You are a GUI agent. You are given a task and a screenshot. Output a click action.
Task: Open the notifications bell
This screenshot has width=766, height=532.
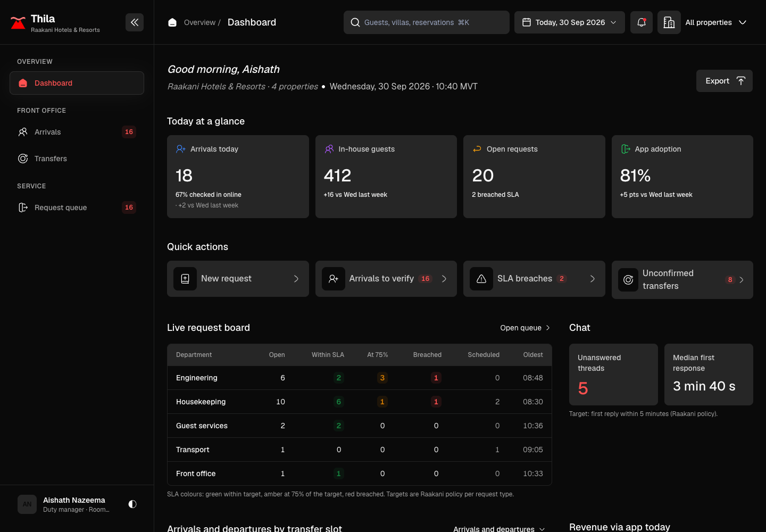pos(642,22)
